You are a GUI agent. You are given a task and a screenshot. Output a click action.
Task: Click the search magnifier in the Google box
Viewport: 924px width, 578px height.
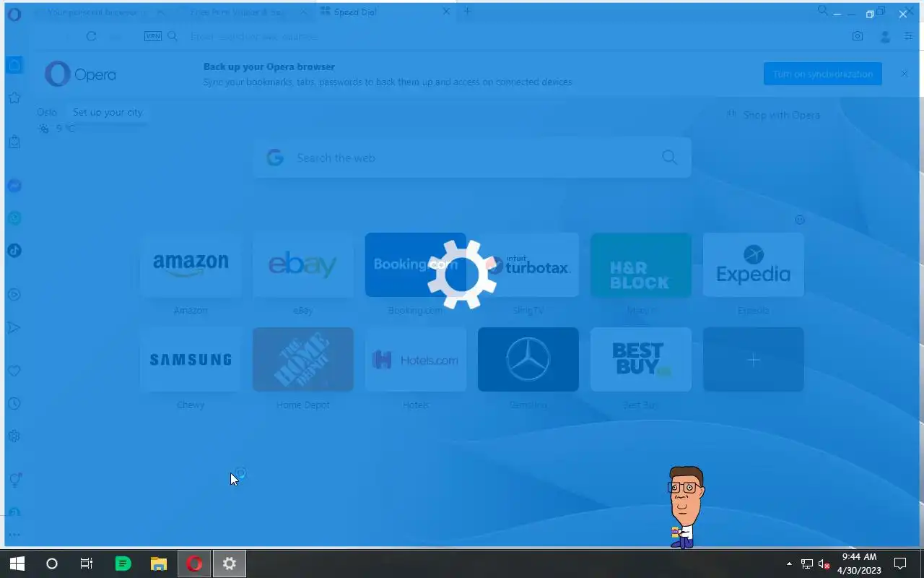click(669, 158)
